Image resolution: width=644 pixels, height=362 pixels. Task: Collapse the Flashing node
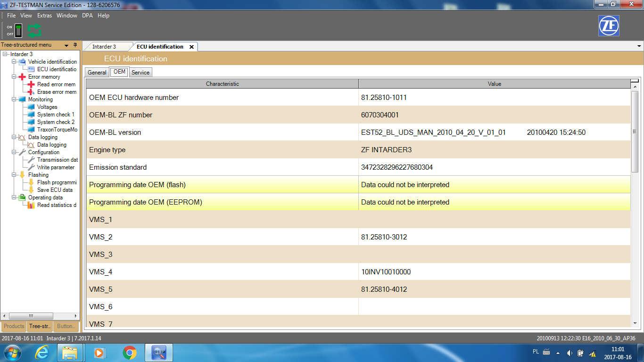[x=14, y=175]
